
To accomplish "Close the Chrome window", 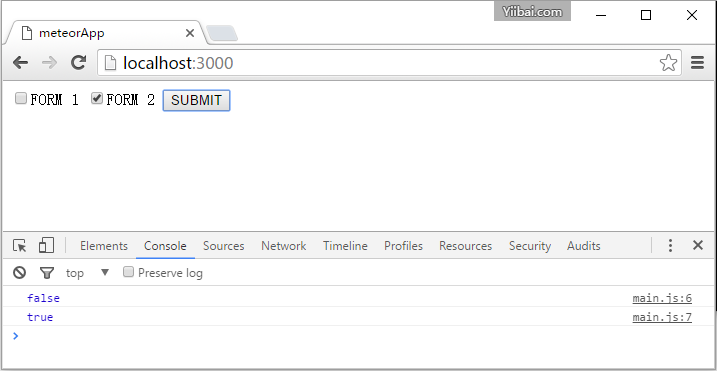I will coord(692,15).
